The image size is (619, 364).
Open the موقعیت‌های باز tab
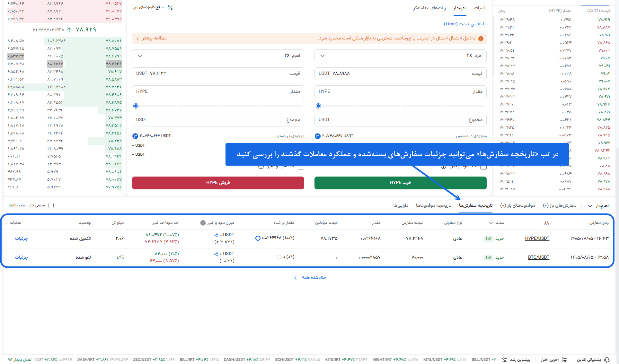(518, 205)
